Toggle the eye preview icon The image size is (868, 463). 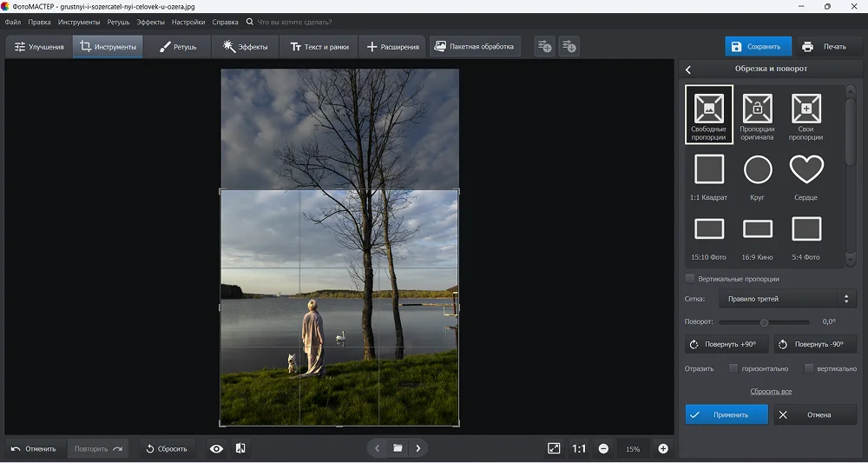point(216,448)
